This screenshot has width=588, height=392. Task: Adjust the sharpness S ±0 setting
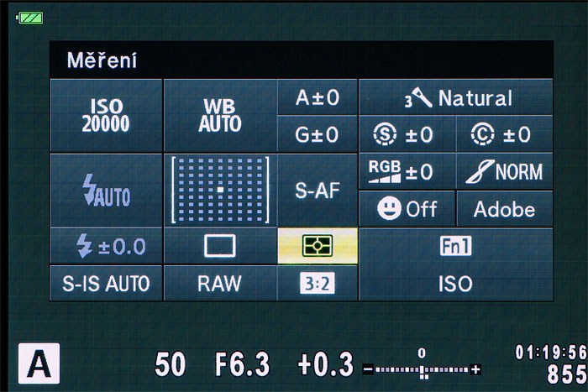407,134
